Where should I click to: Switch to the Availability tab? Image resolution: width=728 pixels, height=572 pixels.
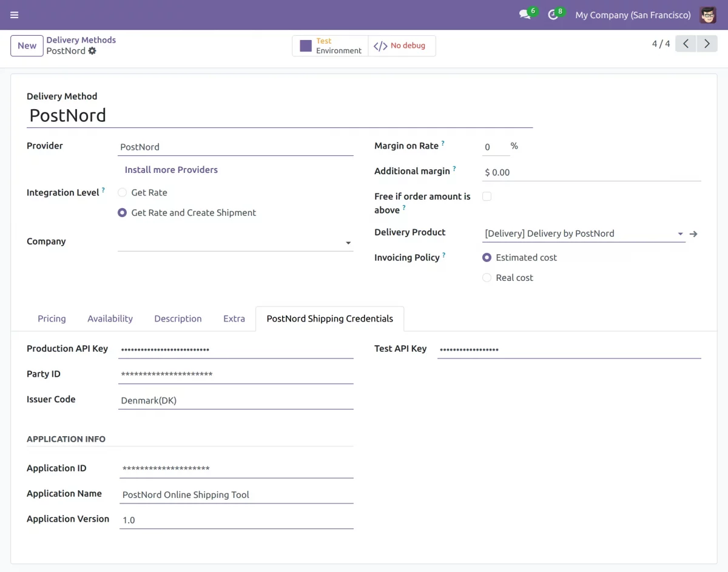coord(110,318)
